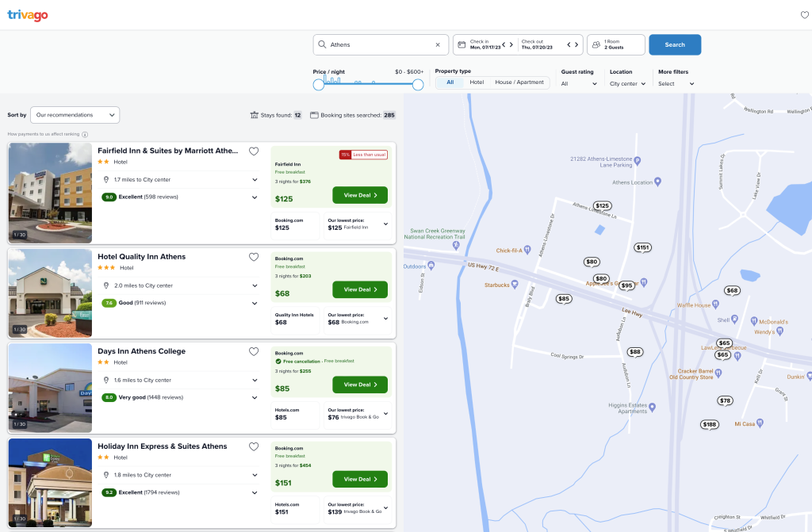Expand Quality Inn 911 reviews row
812x532 pixels.
[x=179, y=303]
